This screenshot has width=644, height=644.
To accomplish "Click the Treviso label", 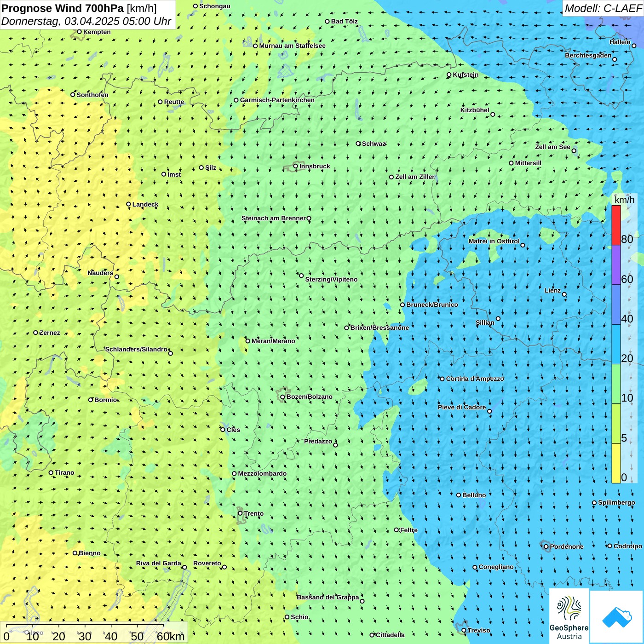I will click(x=478, y=630).
